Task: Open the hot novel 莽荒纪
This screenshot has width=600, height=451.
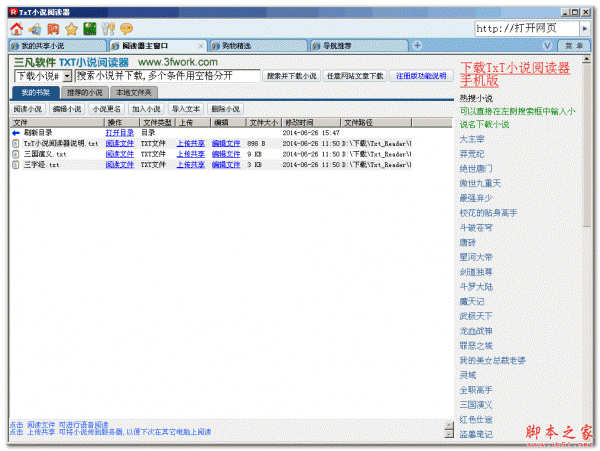Action: coord(472,154)
